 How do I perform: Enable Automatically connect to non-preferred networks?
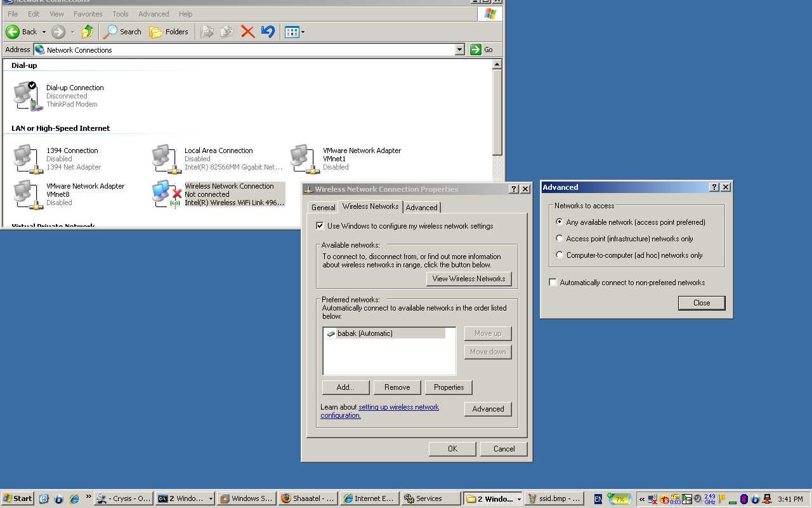click(x=553, y=283)
